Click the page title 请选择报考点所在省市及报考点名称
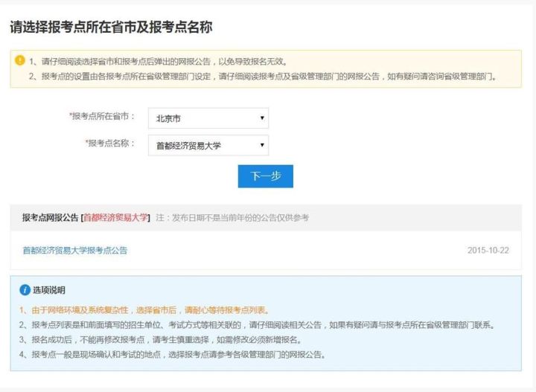The width and height of the screenshot is (536, 392). click(111, 28)
